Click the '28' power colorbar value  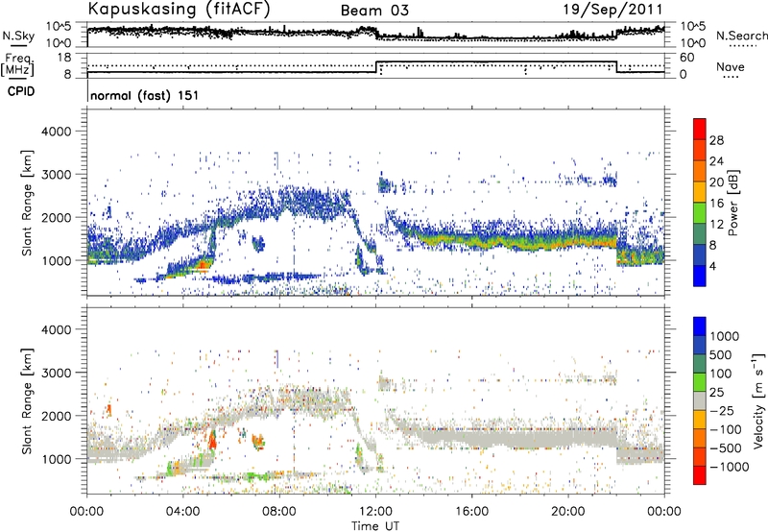pos(716,140)
